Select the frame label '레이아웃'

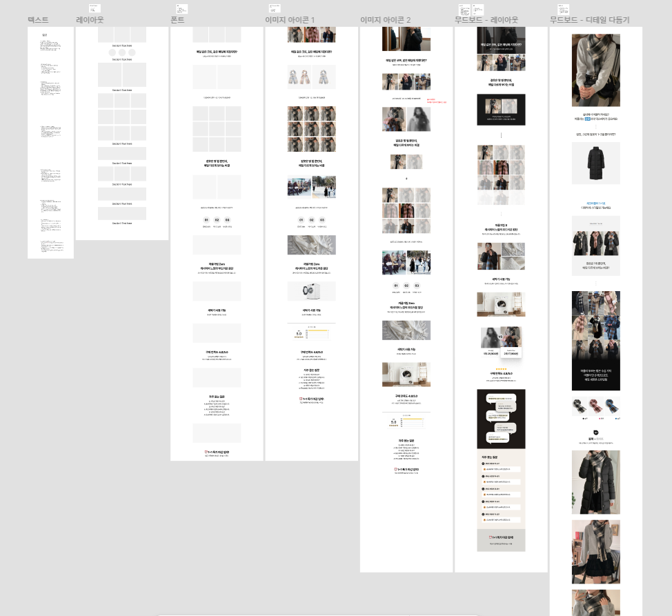tap(90, 20)
